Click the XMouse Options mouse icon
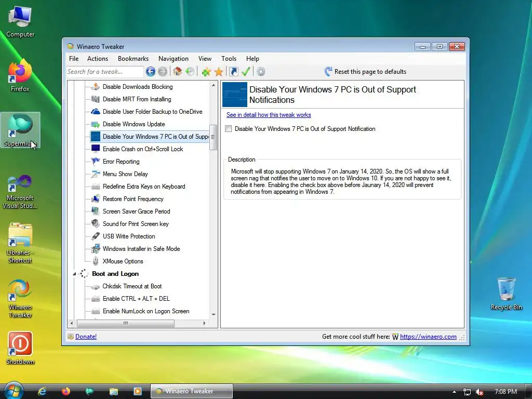Viewport: 532px width, 399px height. coord(96,261)
